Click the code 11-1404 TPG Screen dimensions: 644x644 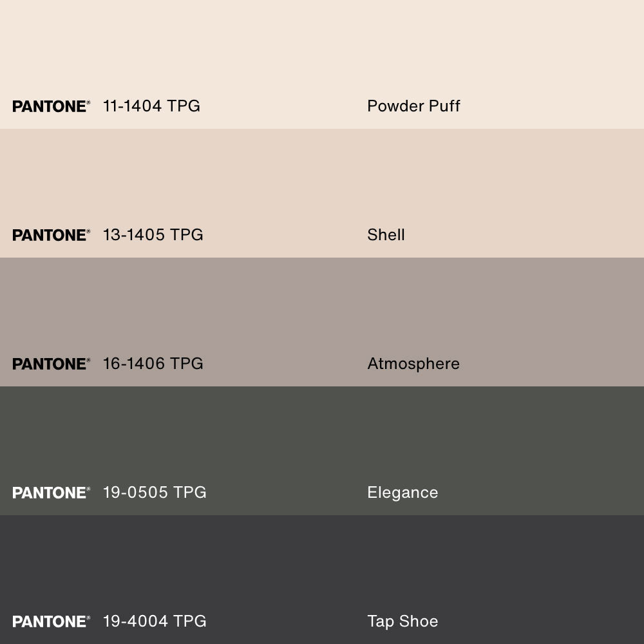pyautogui.click(x=151, y=106)
